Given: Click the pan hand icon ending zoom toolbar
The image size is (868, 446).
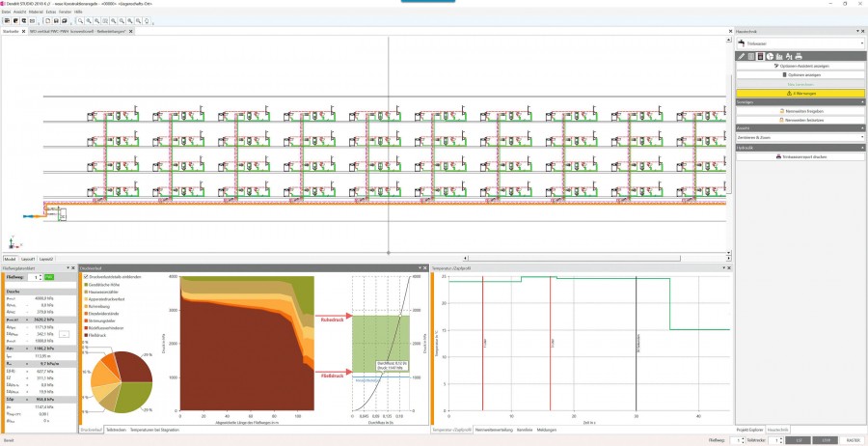Looking at the screenshot, I should click(147, 21).
